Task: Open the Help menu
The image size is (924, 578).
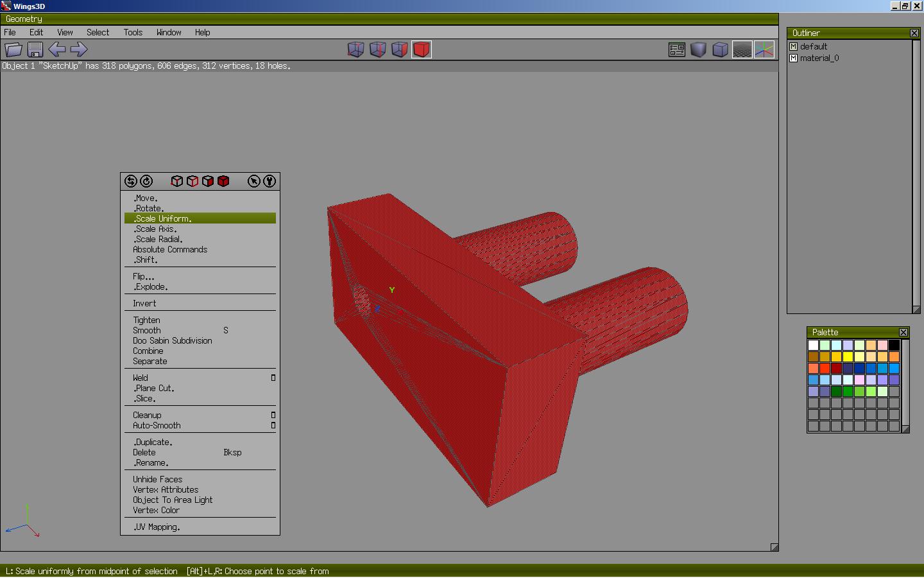Action: click(203, 32)
